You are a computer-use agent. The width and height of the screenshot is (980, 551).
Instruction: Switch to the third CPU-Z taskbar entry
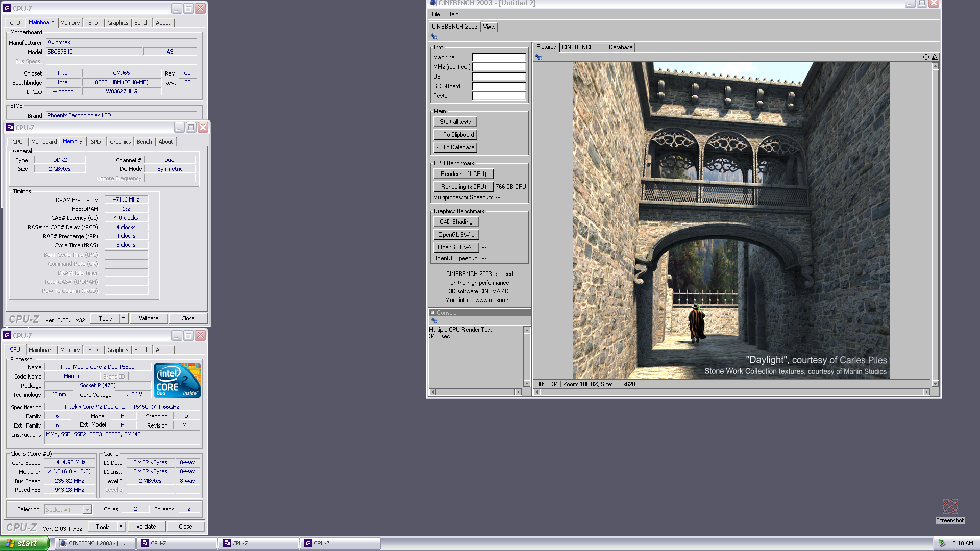(x=340, y=543)
